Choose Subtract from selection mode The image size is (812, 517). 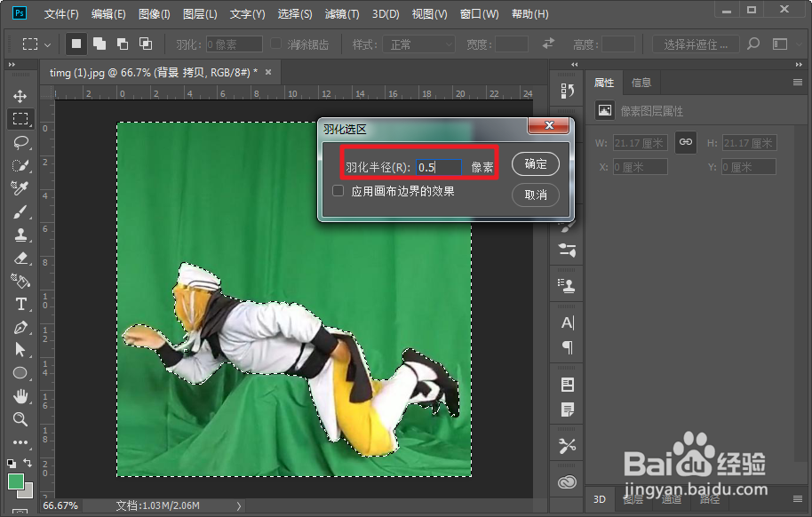(123, 44)
